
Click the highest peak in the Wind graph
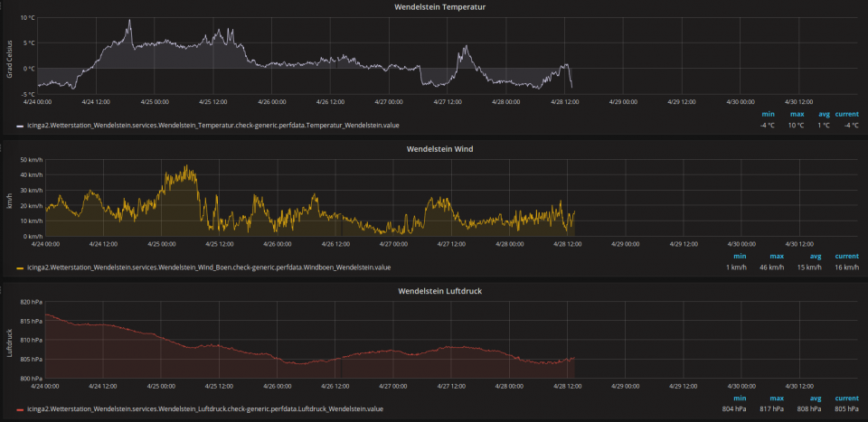tap(188, 166)
